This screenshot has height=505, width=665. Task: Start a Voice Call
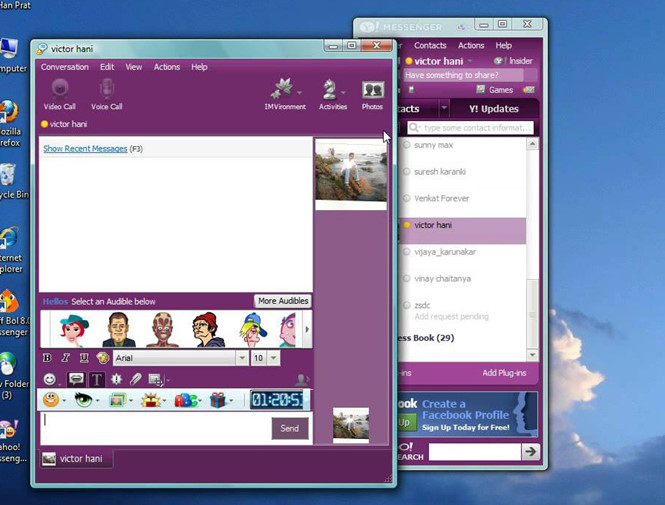pyautogui.click(x=106, y=95)
